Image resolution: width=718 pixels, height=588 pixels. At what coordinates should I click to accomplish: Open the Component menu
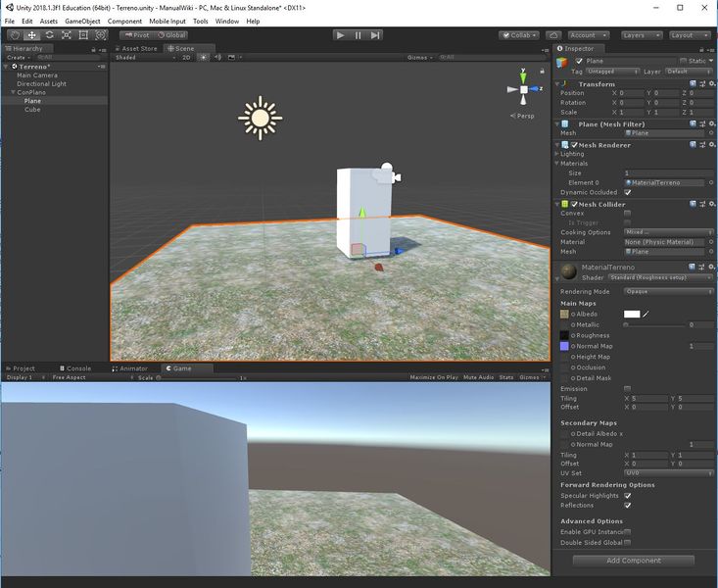click(124, 22)
